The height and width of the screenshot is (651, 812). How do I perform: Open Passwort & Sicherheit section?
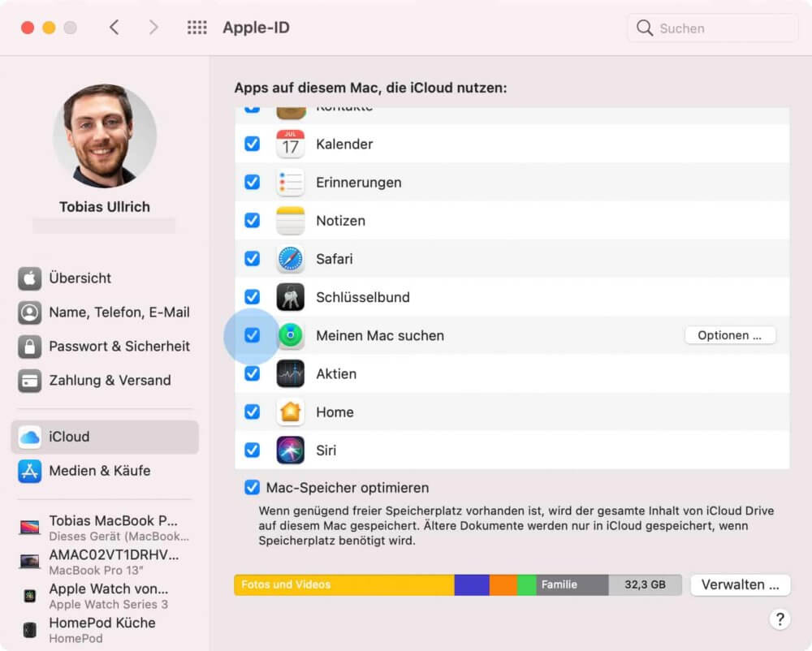click(105, 347)
